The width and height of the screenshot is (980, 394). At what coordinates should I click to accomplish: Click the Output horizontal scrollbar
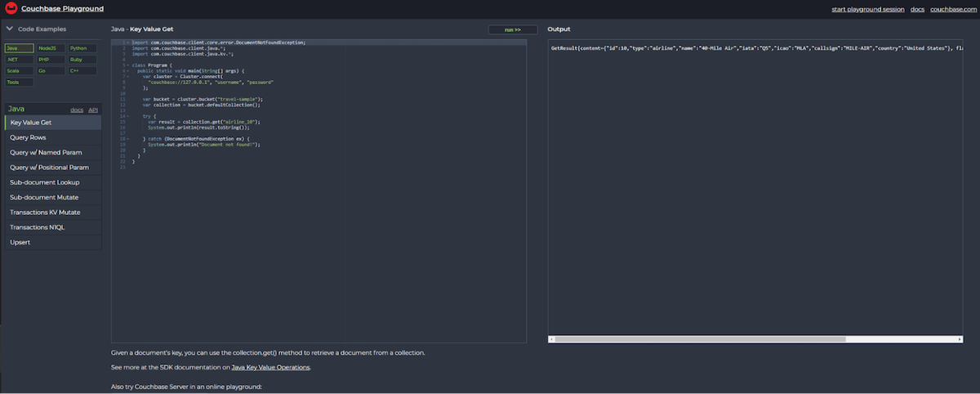[702, 338]
